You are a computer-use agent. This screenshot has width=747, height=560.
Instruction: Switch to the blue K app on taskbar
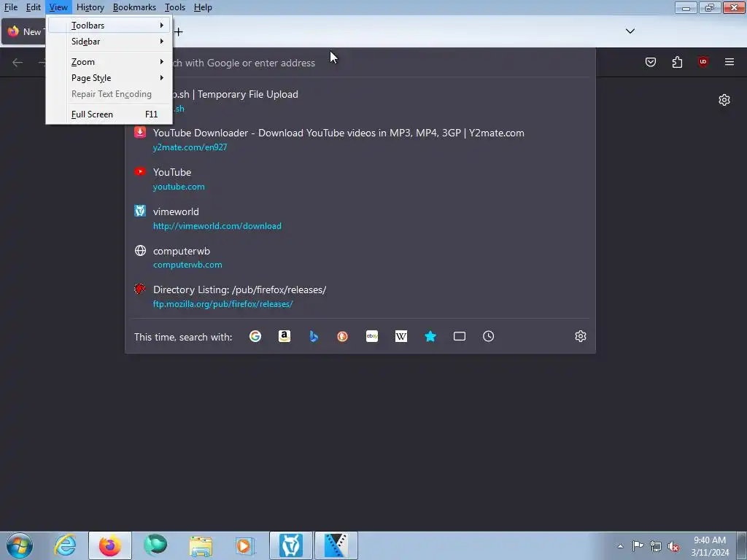coord(336,545)
